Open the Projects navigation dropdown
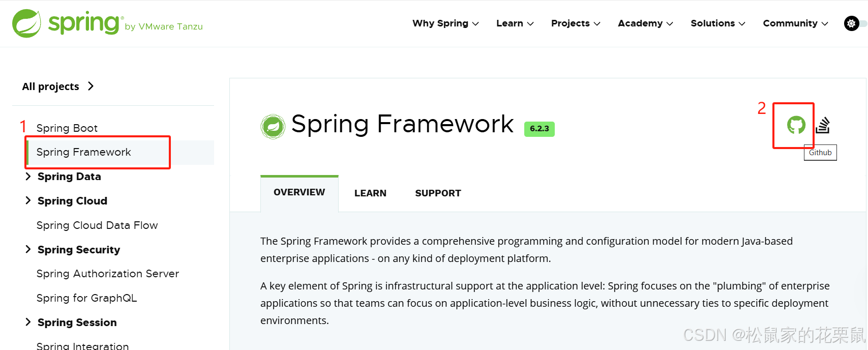The height and width of the screenshot is (350, 868). 576,23
